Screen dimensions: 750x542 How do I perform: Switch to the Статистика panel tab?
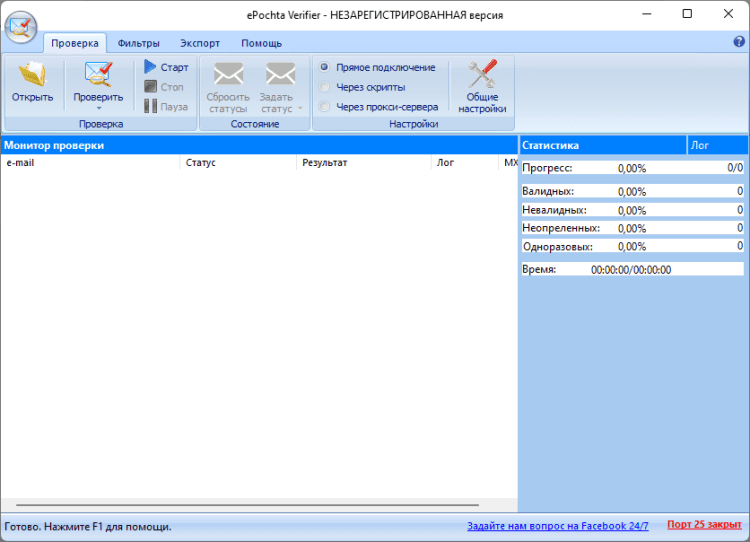point(602,145)
